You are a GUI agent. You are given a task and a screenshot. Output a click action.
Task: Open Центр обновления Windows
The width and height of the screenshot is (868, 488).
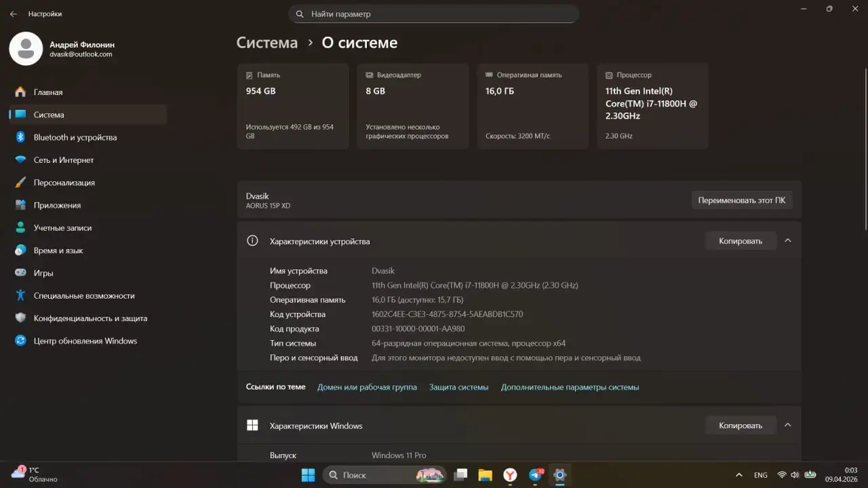tap(85, 341)
